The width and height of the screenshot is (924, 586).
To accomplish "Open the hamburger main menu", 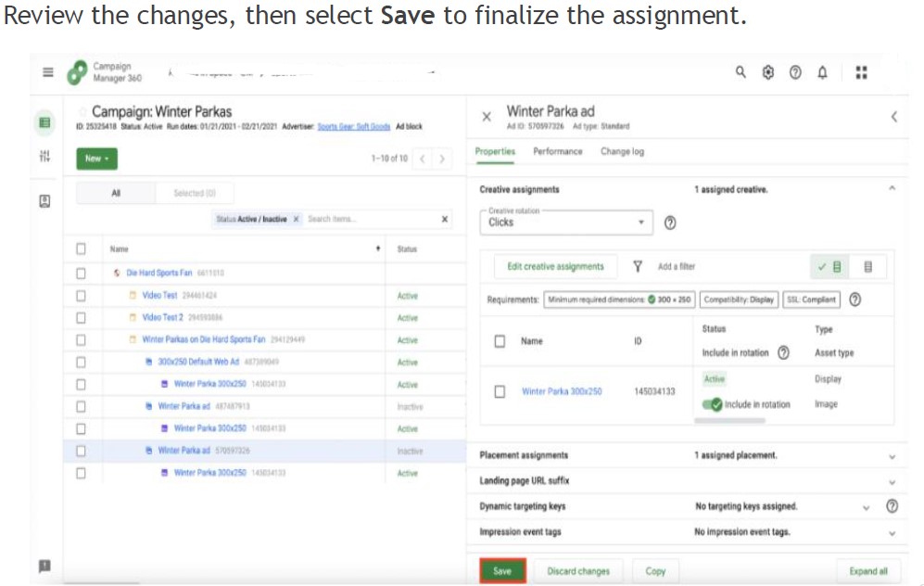I will 48,72.
